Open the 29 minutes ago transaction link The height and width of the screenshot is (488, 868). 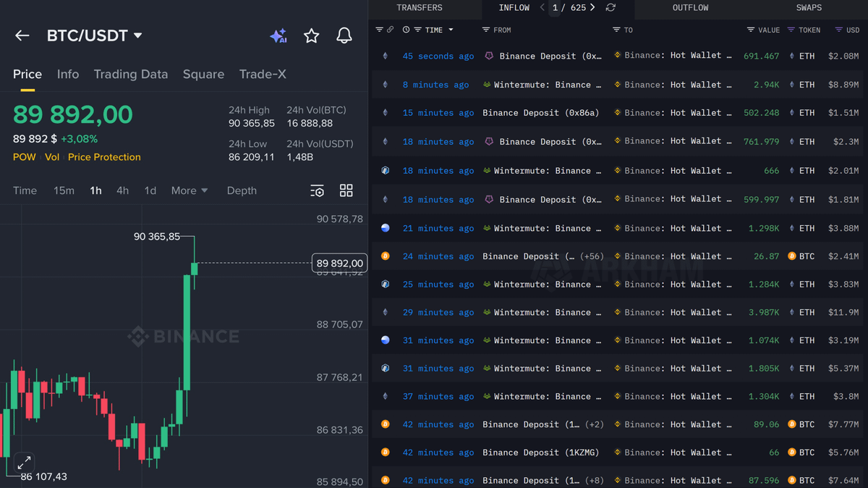pyautogui.click(x=438, y=313)
